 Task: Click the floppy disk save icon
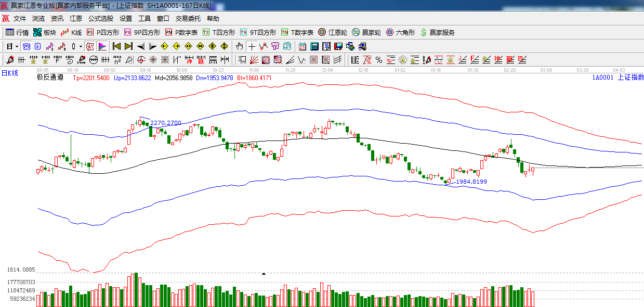(x=338, y=46)
